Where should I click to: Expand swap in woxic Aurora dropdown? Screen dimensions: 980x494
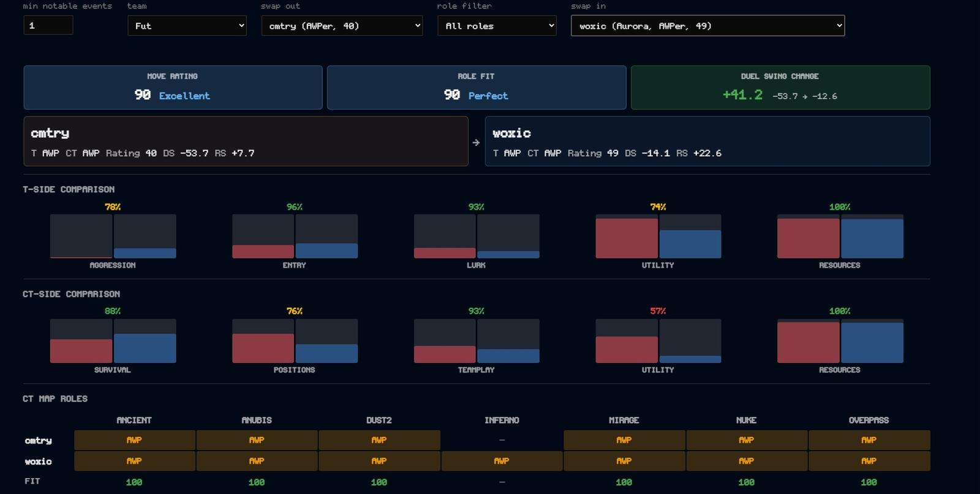707,26
